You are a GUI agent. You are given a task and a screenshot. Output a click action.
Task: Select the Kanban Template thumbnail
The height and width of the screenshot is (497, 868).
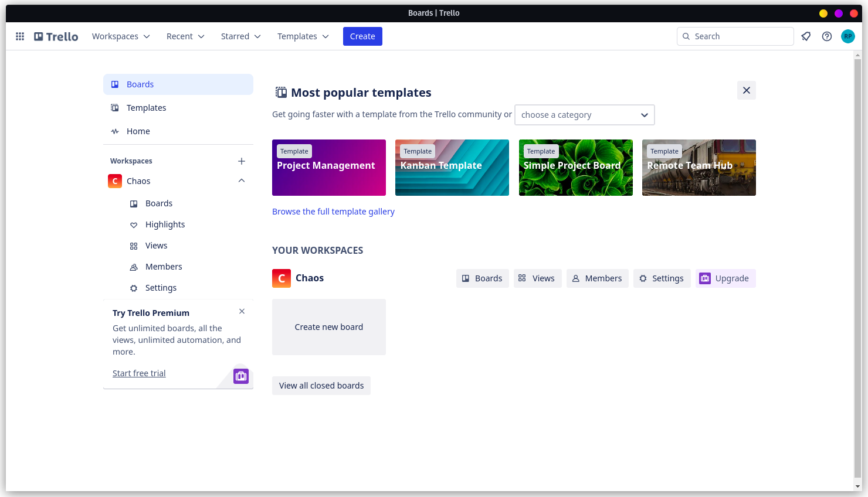pos(452,168)
